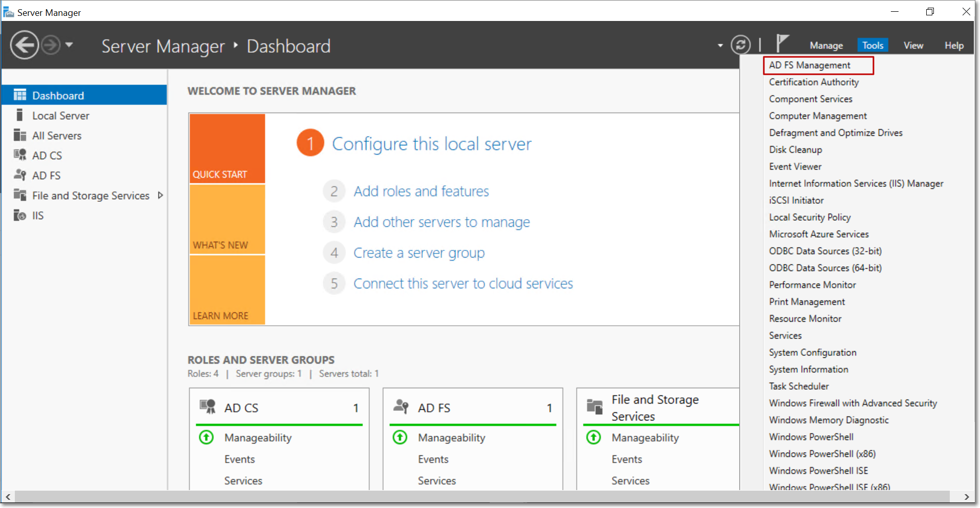Click Add roles and features link
The image size is (980, 508).
tap(421, 191)
